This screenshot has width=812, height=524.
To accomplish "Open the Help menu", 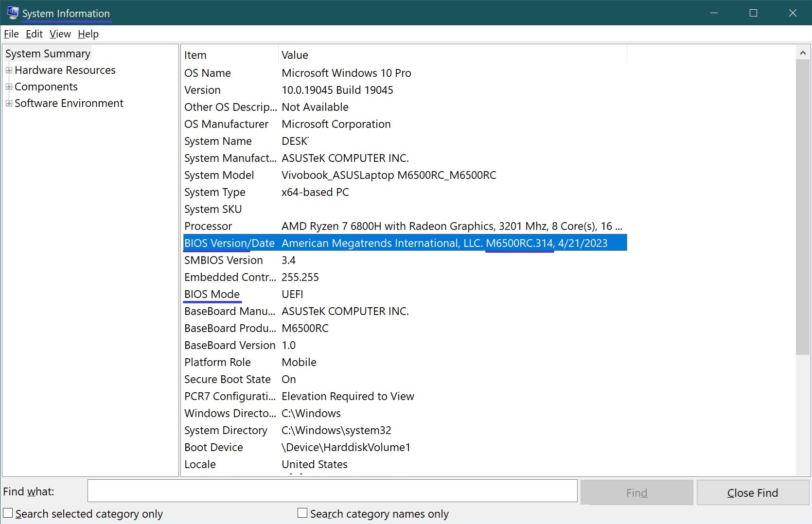I will click(x=88, y=34).
